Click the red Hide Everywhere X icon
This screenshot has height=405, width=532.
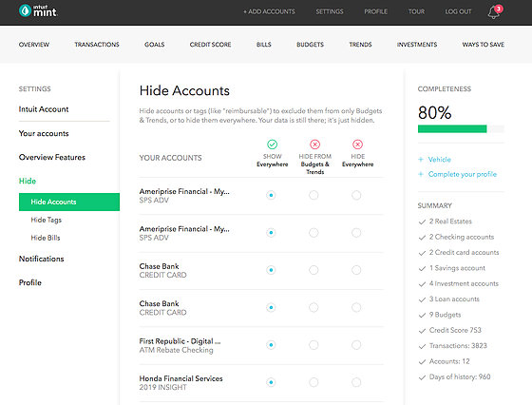[357, 145]
